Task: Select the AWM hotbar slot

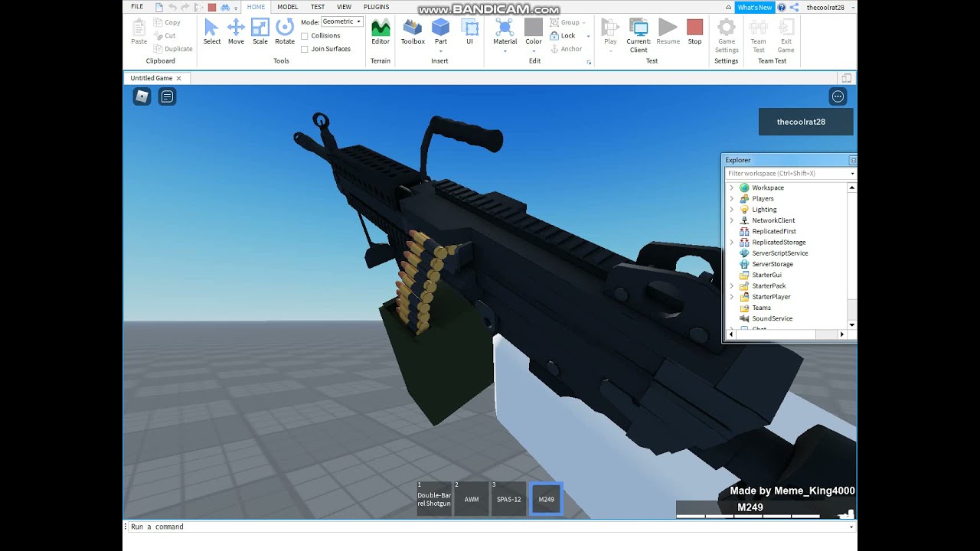Action: [x=472, y=499]
